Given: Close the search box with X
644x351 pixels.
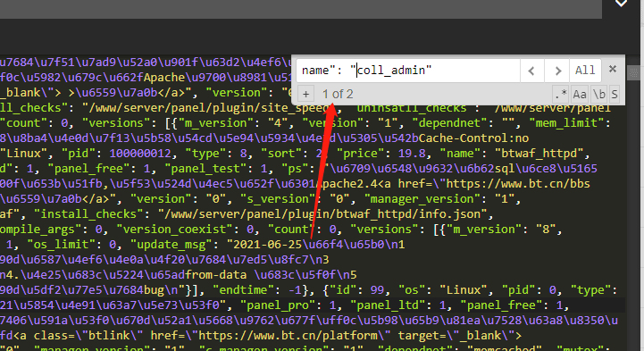Looking at the screenshot, I should click(x=613, y=69).
